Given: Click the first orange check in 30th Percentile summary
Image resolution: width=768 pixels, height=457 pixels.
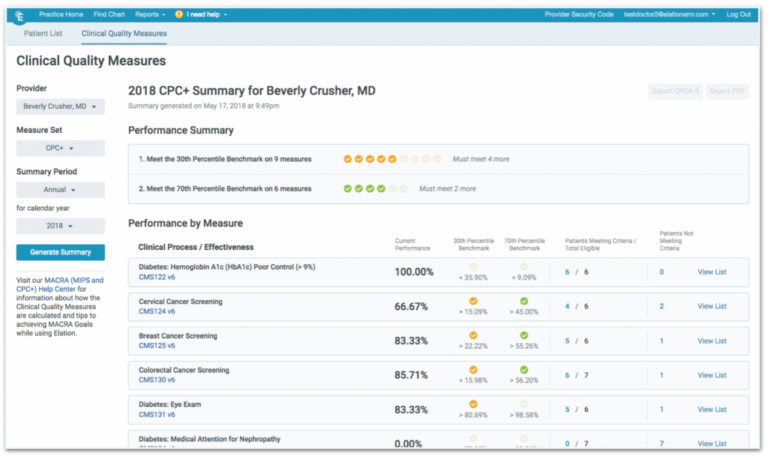Looking at the screenshot, I should point(347,159).
